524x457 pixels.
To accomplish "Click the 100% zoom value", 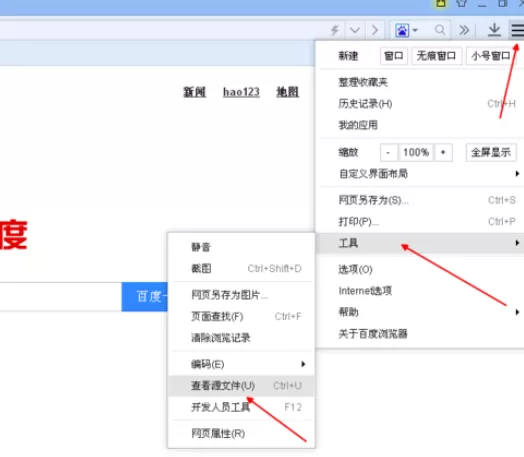I will pyautogui.click(x=416, y=153).
